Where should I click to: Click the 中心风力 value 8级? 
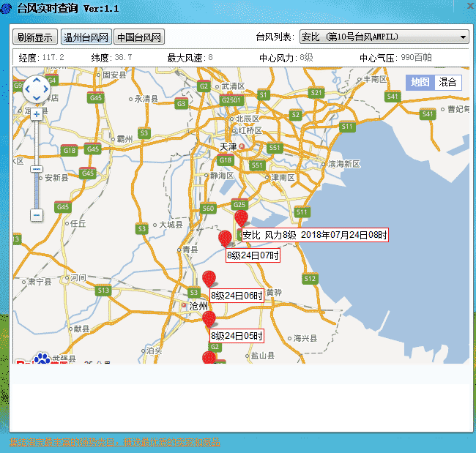pyautogui.click(x=306, y=57)
